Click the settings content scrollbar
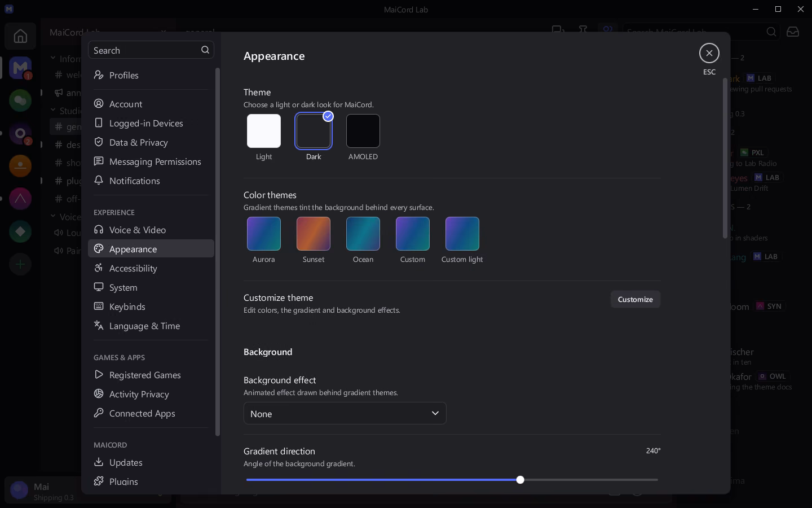This screenshot has height=508, width=812. click(725, 158)
